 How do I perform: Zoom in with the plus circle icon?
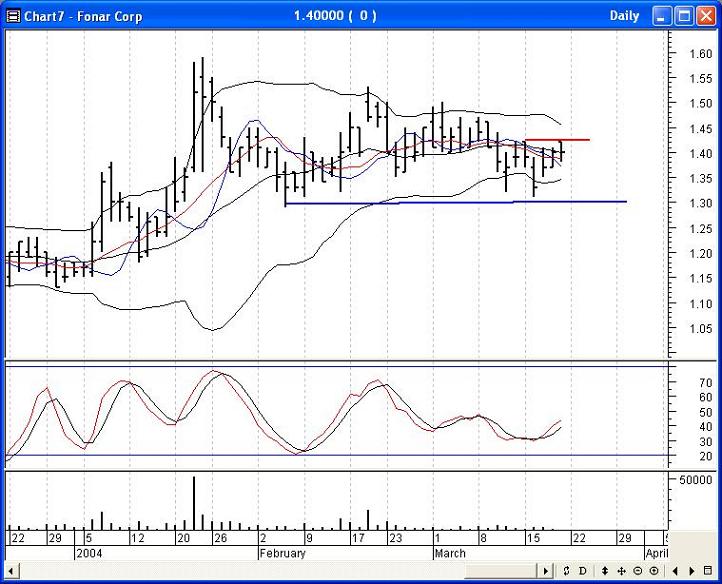click(x=653, y=571)
